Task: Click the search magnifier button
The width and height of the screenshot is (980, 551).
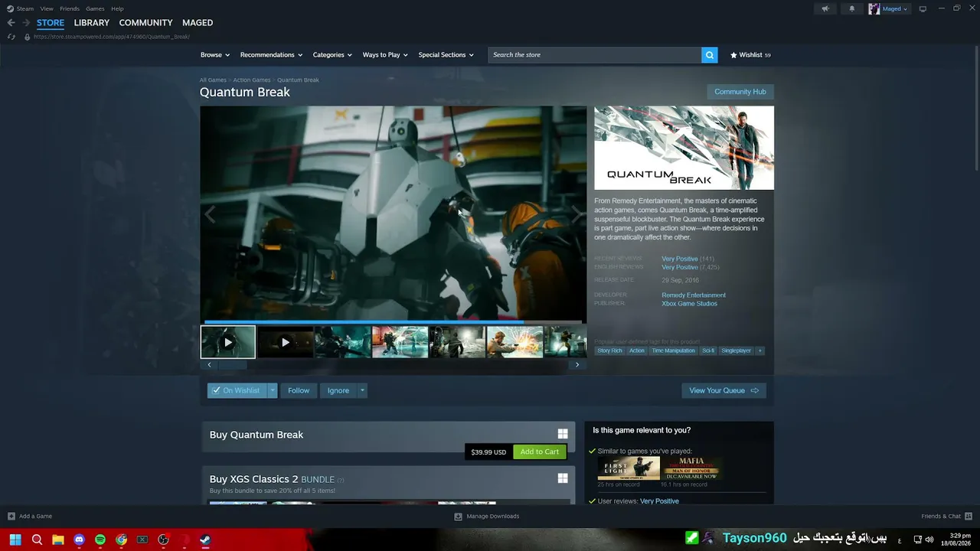Action: point(710,55)
